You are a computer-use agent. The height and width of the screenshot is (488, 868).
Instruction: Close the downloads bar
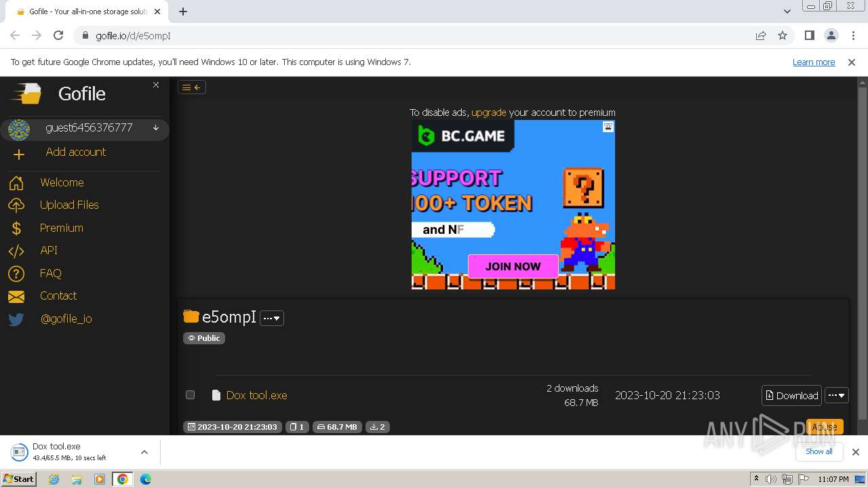(x=856, y=452)
